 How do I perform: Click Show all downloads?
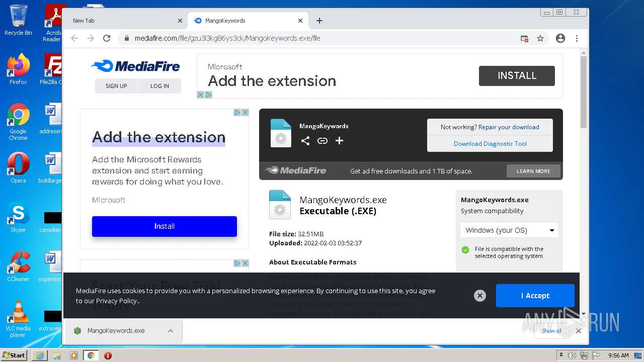point(551,331)
